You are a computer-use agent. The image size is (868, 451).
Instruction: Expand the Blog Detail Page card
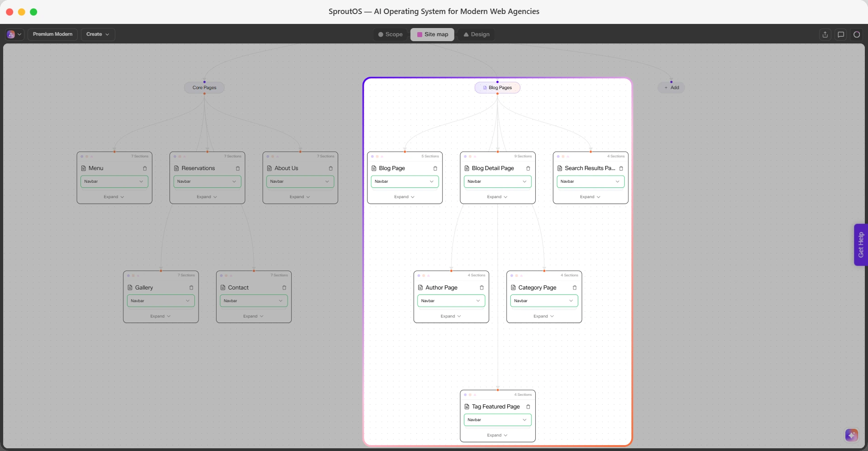pos(497,197)
